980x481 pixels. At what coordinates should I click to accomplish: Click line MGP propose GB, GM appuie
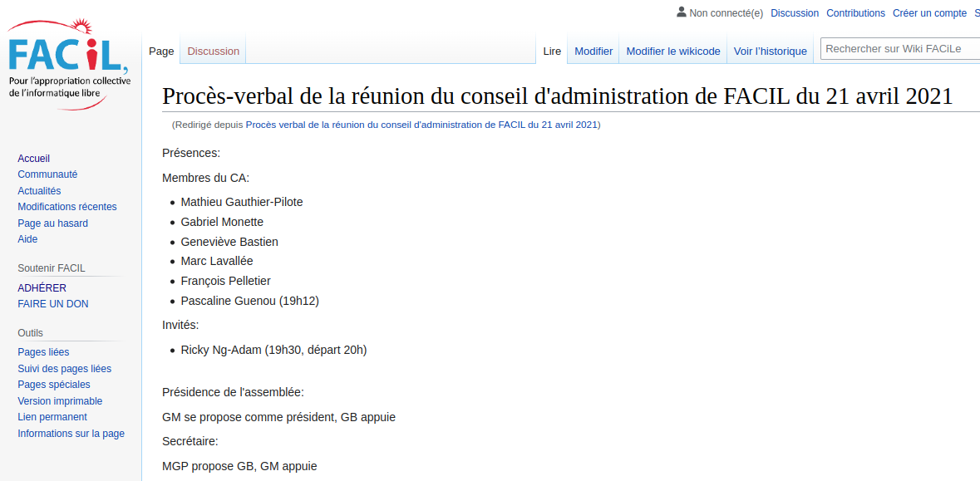tap(239, 466)
